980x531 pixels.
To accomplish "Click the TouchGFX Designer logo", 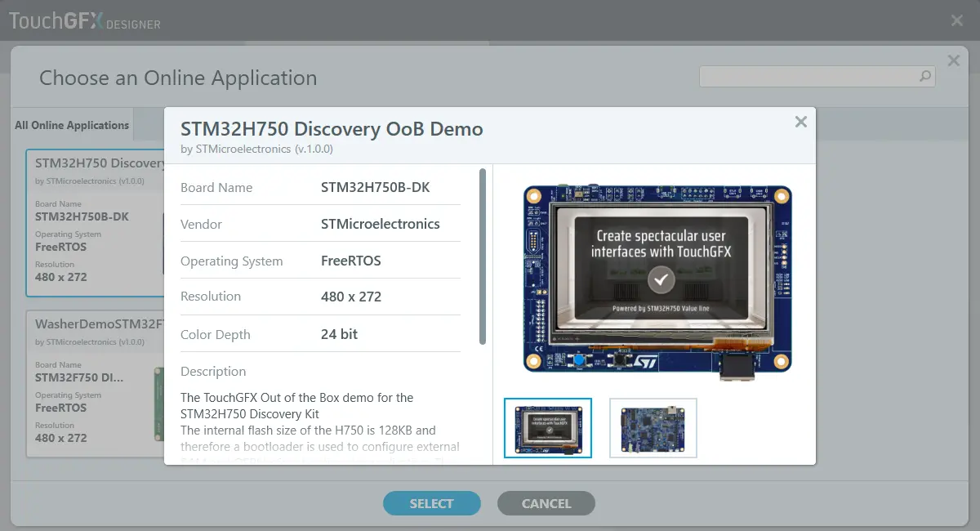I will point(85,20).
